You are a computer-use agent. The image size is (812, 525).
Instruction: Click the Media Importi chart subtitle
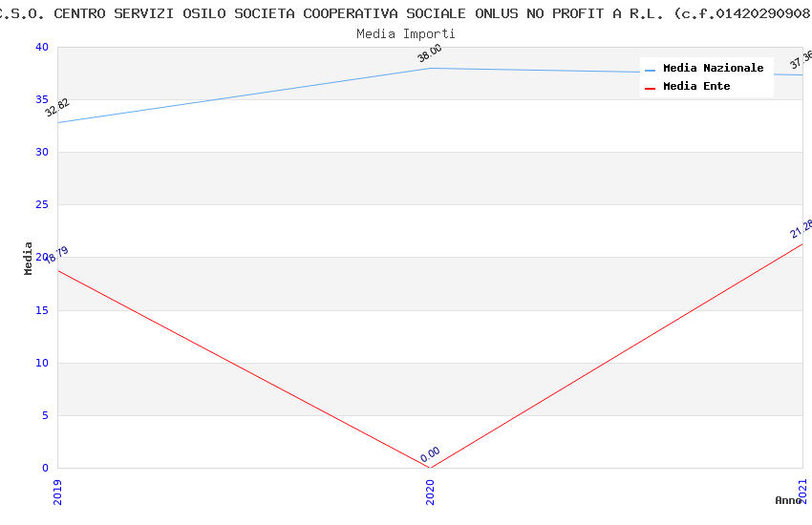[406, 33]
